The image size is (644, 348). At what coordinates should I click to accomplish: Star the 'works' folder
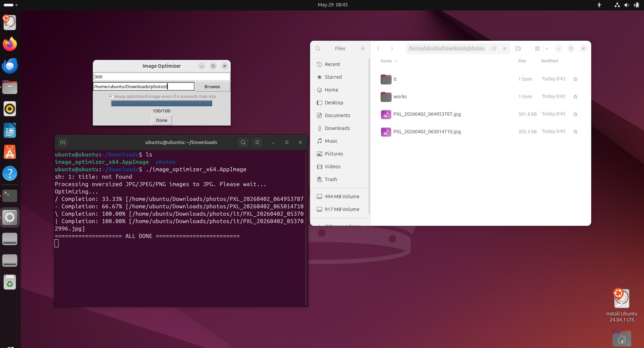point(575,97)
